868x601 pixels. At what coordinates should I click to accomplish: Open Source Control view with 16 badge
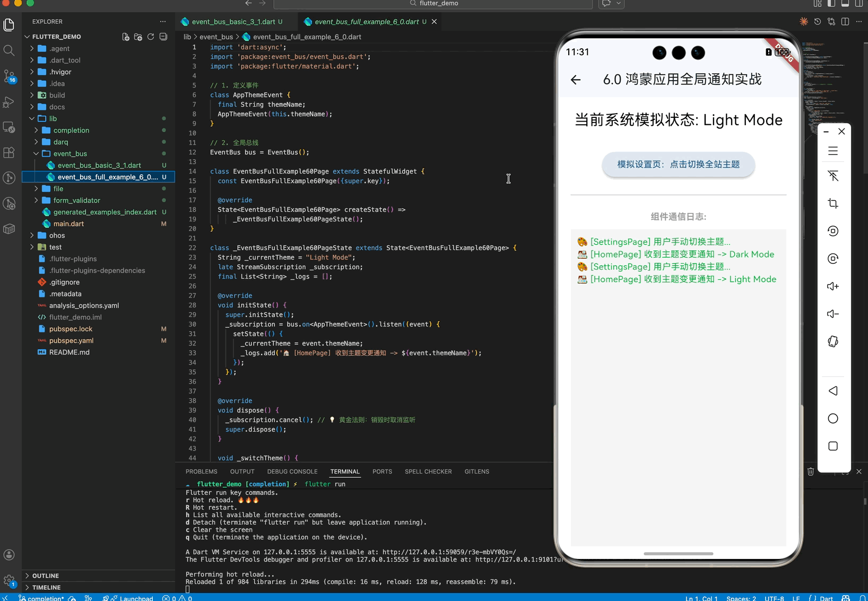[x=9, y=76]
